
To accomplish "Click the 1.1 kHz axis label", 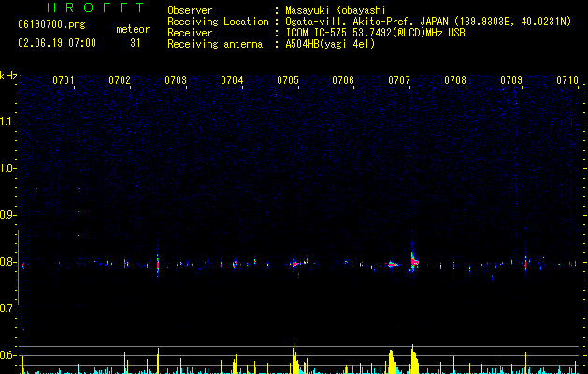I will (8, 122).
